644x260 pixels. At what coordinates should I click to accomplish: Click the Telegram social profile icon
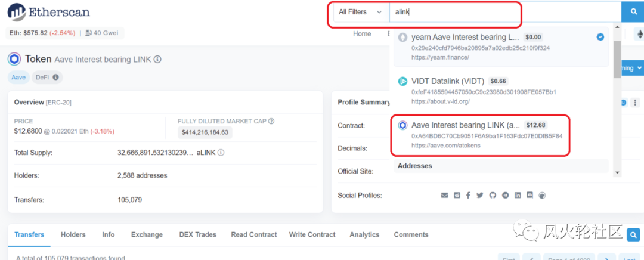(x=506, y=195)
